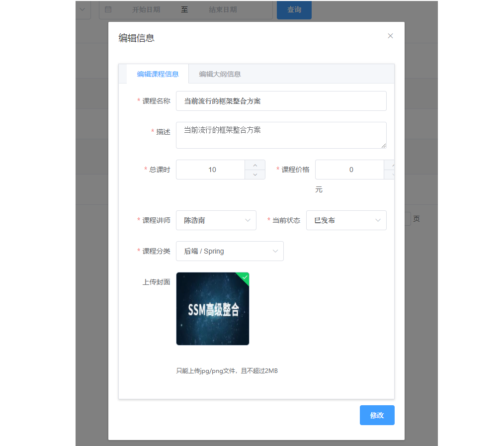Open the 当前状态 dropdown
The width and height of the screenshot is (504, 446).
click(346, 220)
